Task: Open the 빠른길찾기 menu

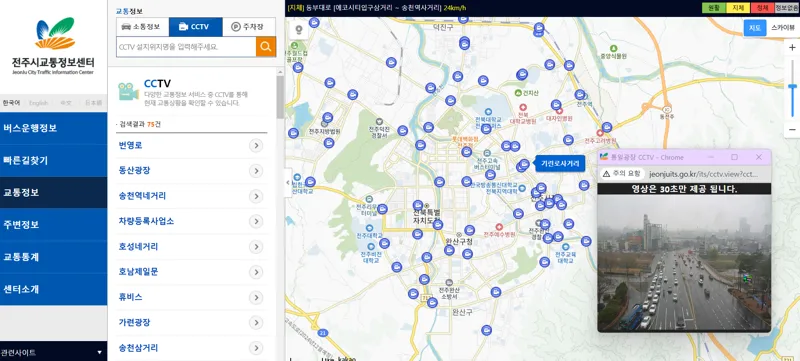Action: click(x=53, y=161)
